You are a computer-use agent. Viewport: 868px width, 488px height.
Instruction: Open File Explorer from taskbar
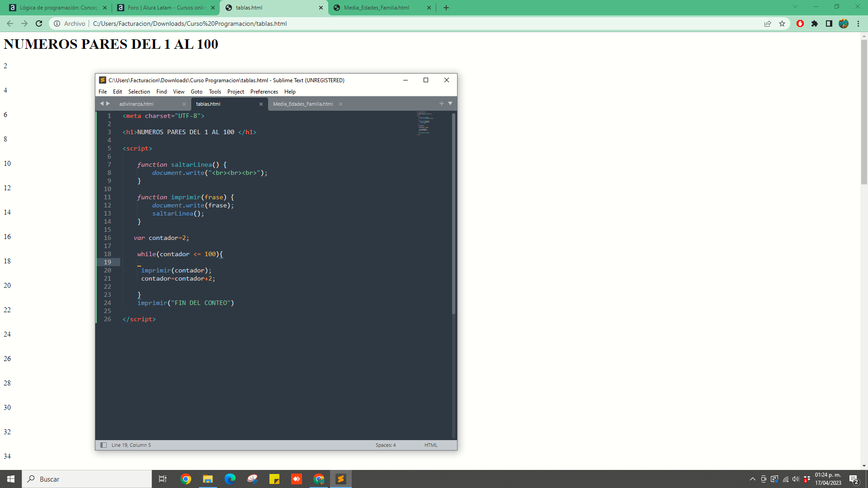pyautogui.click(x=208, y=479)
